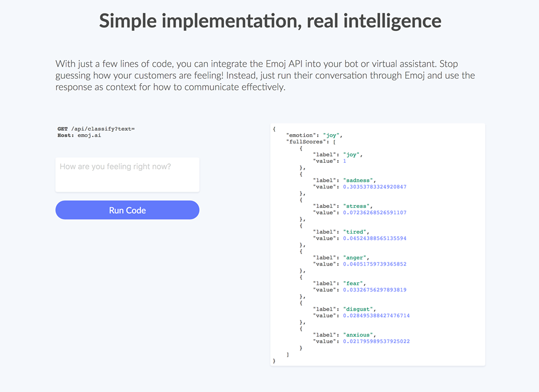The height and width of the screenshot is (392, 539).
Task: Click stress value 0.07236268526591107
Action: (374, 213)
